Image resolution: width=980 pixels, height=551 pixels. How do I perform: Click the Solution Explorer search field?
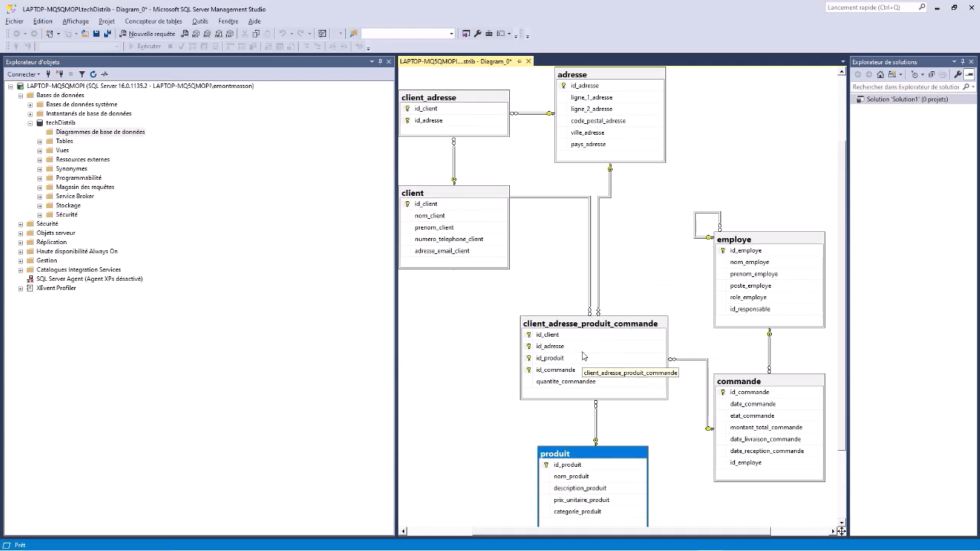(x=911, y=86)
